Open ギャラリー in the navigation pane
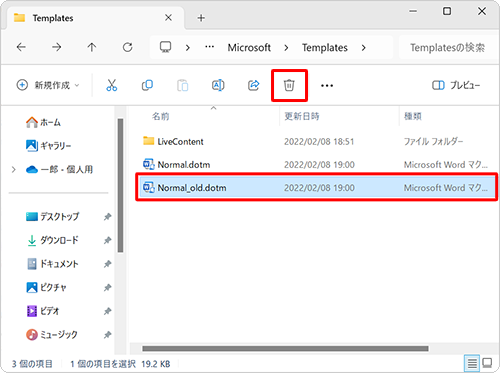500x373 pixels. point(49,146)
